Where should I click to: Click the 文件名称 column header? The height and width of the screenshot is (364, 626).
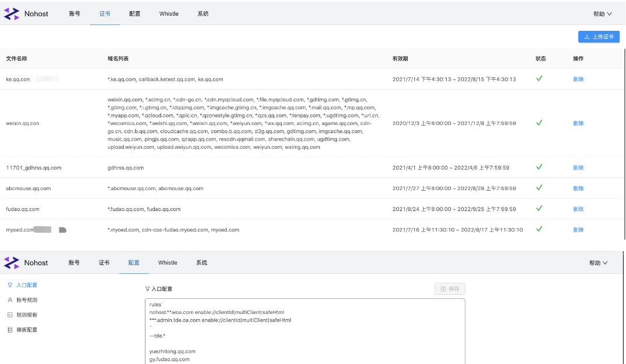16,59
